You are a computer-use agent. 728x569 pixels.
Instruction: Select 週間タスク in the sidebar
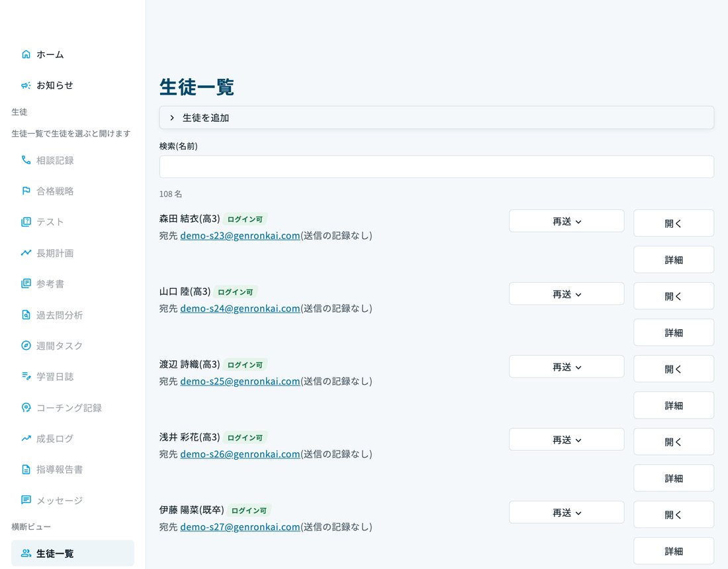click(x=73, y=345)
